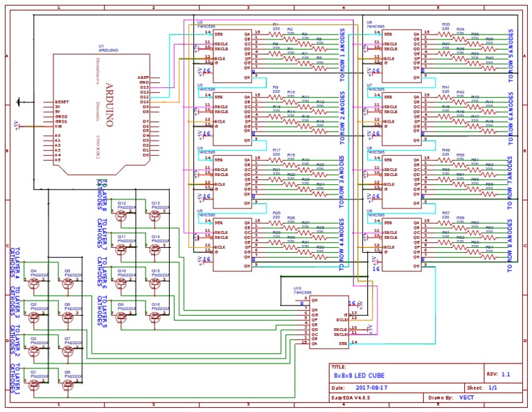Click the U9 74HC595 shift register
Image resolution: width=532 pixels, height=412 pixels.
pos(402,244)
